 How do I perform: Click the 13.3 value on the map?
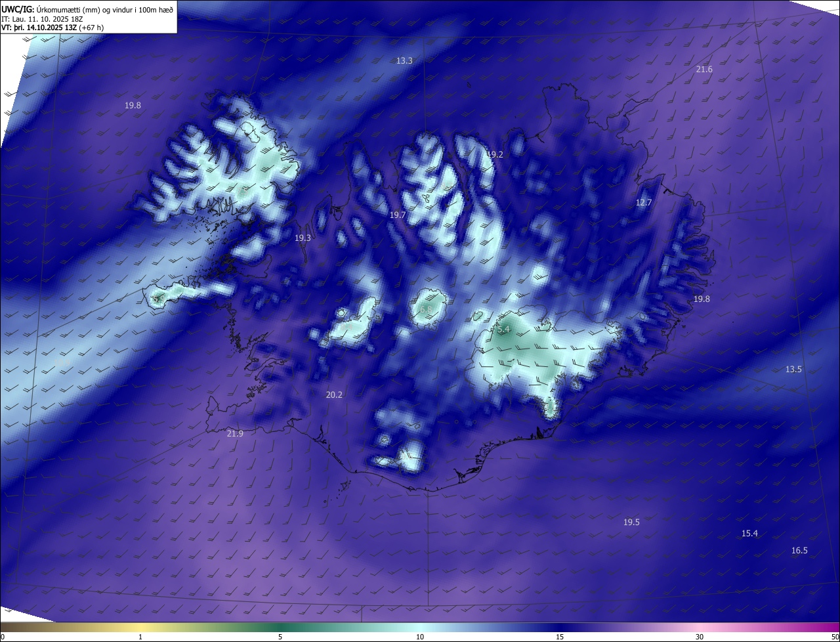point(404,60)
